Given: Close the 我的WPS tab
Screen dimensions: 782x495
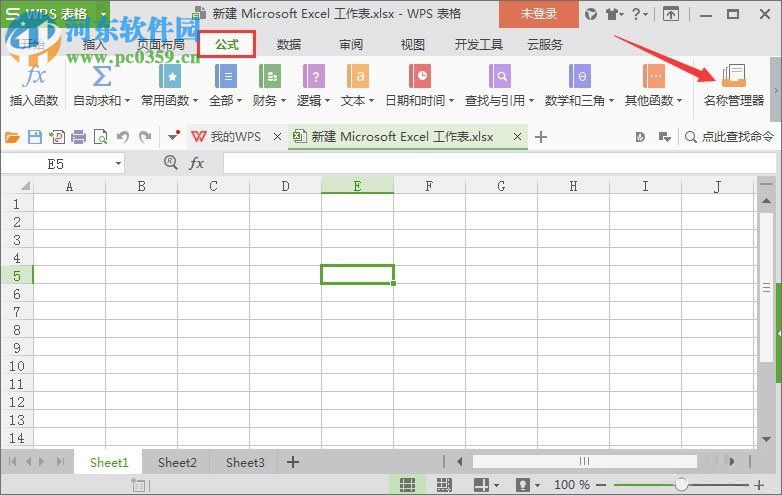Looking at the screenshot, I should click(x=277, y=137).
